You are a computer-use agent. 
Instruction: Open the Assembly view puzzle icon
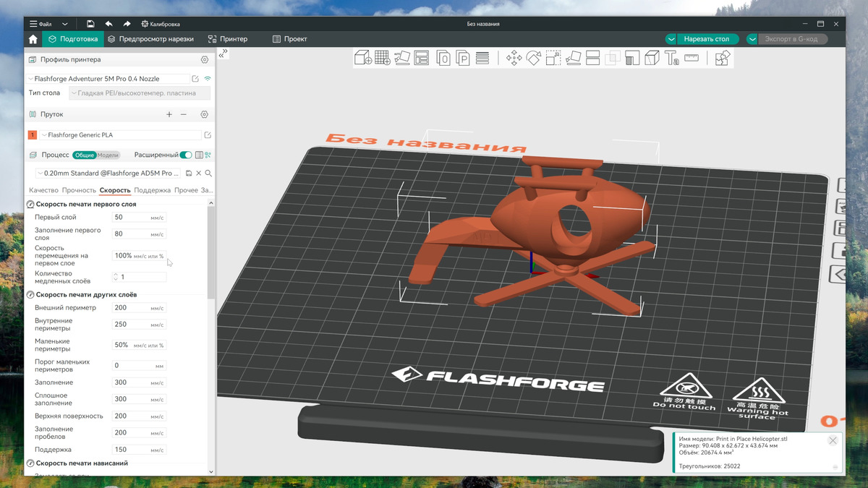coord(722,58)
